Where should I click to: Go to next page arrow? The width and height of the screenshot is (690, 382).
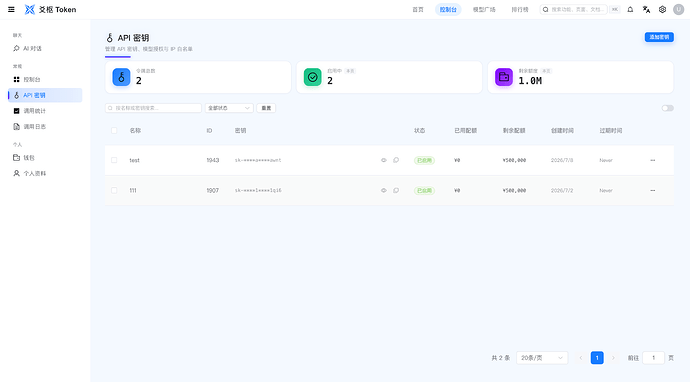click(x=613, y=358)
